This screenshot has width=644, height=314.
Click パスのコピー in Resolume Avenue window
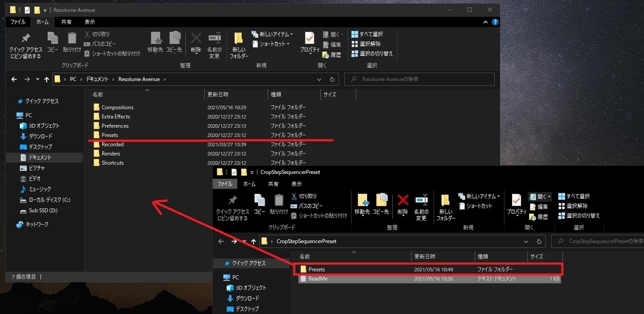click(x=100, y=44)
